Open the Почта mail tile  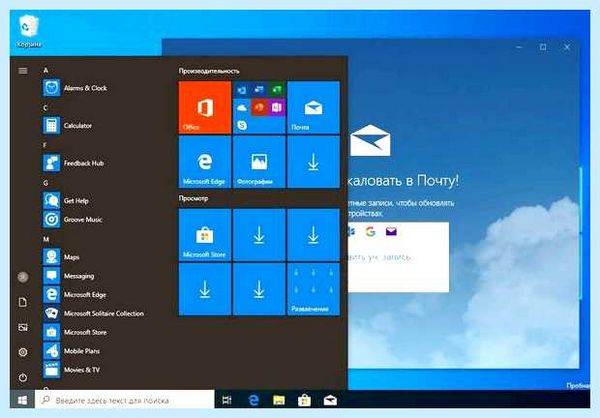click(x=313, y=107)
